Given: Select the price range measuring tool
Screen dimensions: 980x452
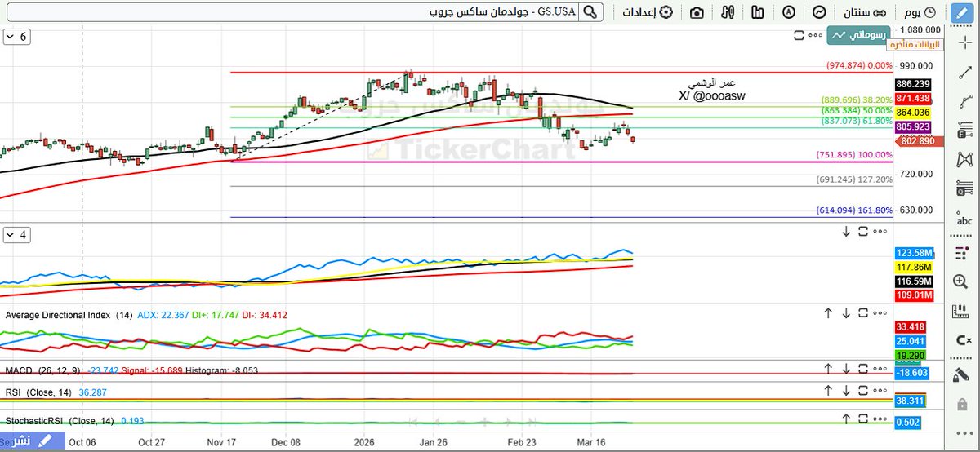Looking at the screenshot, I should click(x=964, y=188).
